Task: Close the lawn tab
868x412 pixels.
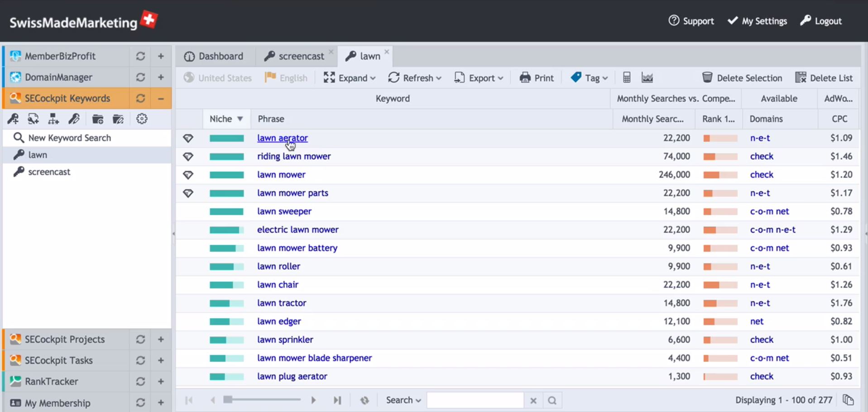Action: [387, 52]
